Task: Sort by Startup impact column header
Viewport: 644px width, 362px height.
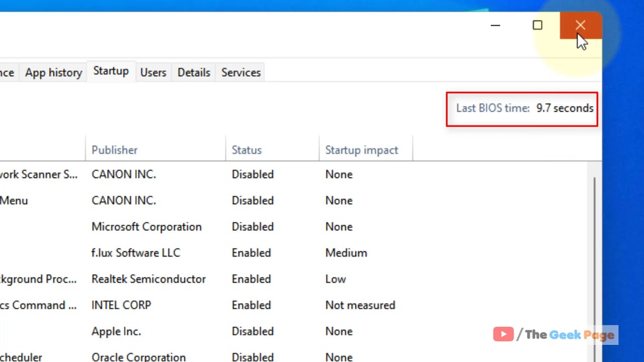Action: (x=366, y=150)
